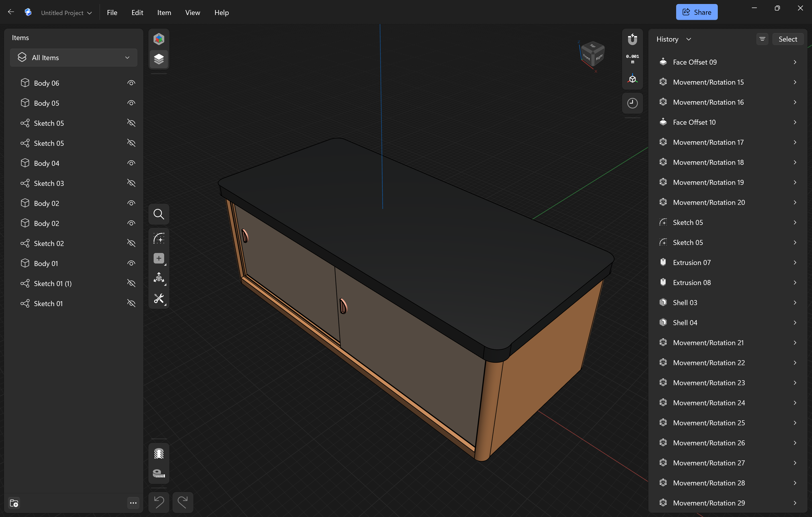The width and height of the screenshot is (812, 517).
Task: Click the left cabinet door handle
Action: click(245, 236)
